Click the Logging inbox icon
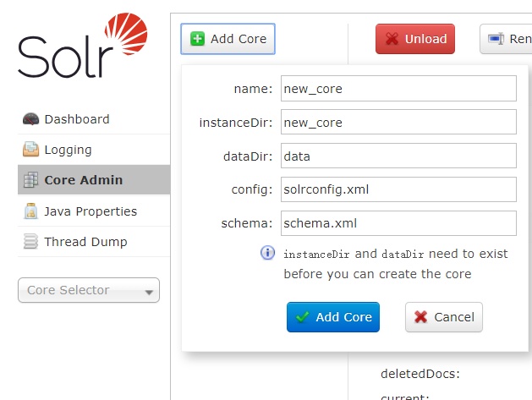Viewport: 532px width, 400px height. click(x=30, y=150)
